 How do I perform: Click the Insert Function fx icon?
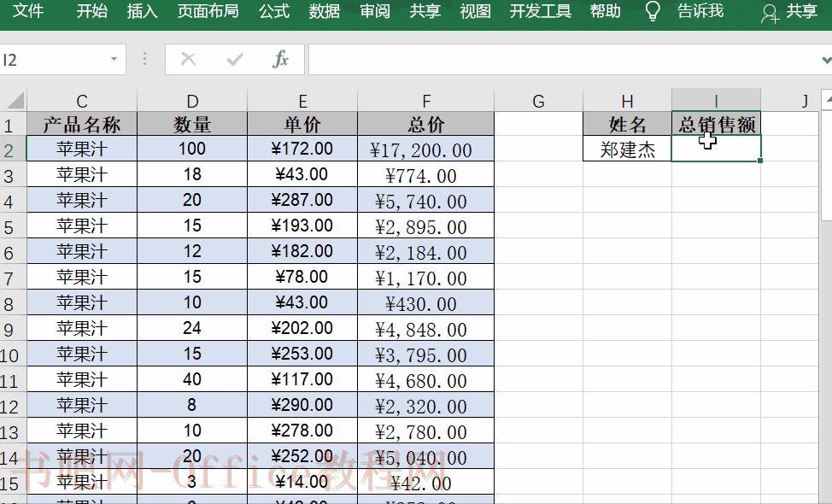pos(281,59)
